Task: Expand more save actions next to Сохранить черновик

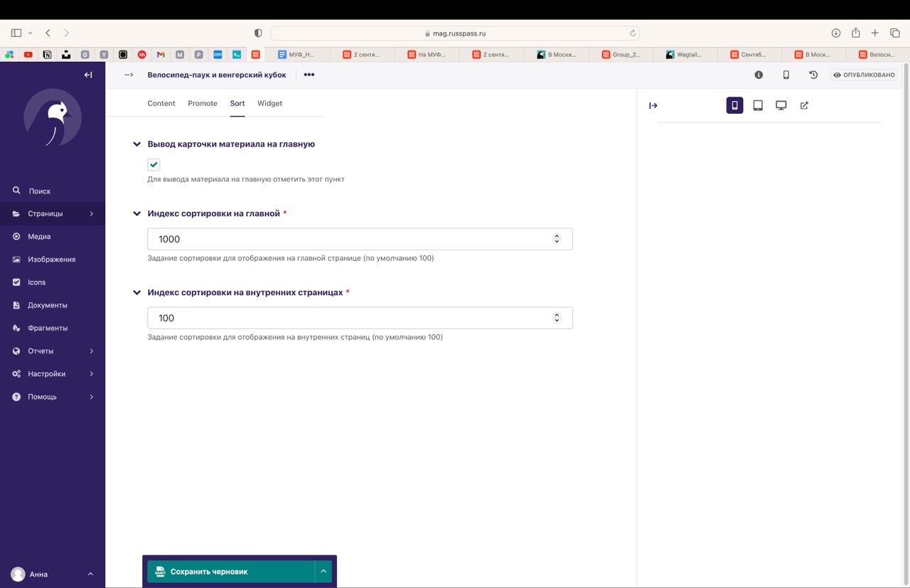Action: [323, 571]
